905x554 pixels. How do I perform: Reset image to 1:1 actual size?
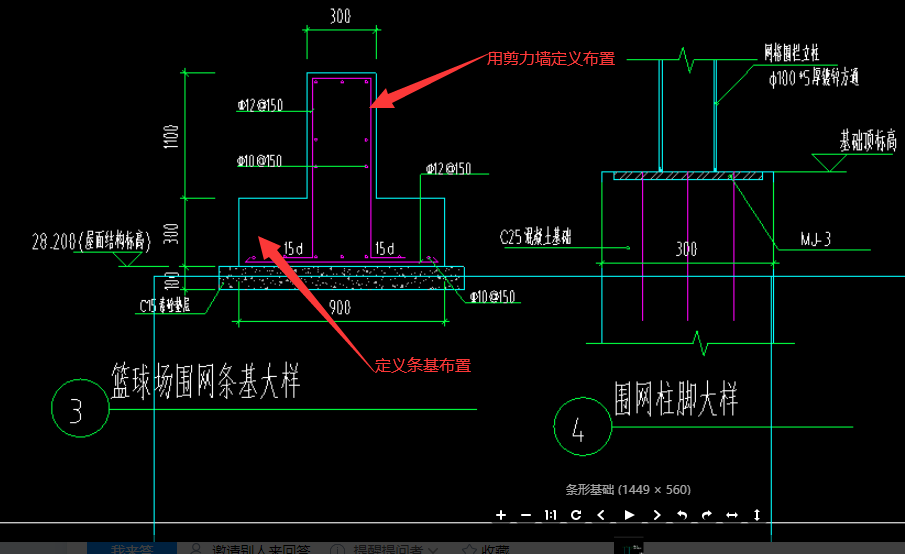(551, 515)
